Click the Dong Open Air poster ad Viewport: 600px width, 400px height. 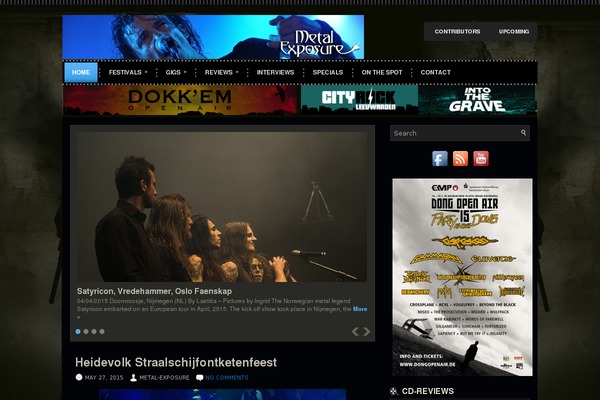click(462, 277)
